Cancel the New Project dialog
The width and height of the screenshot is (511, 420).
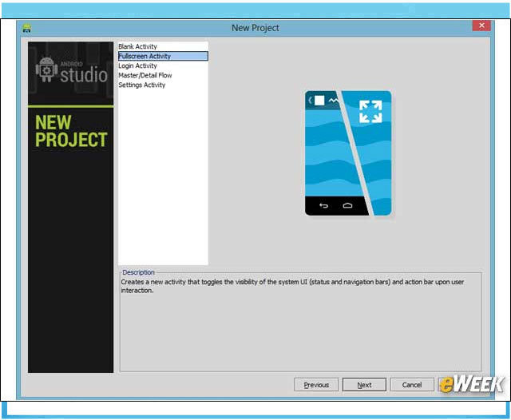(412, 385)
